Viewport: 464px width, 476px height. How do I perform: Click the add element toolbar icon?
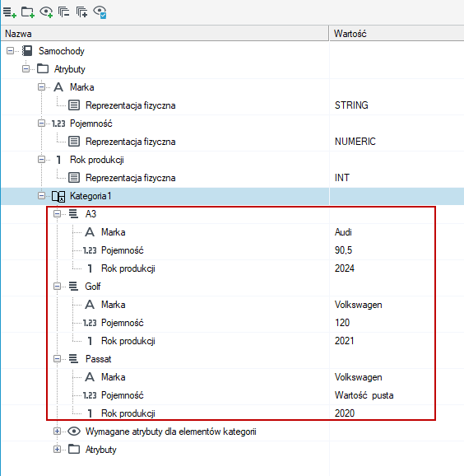9,12
